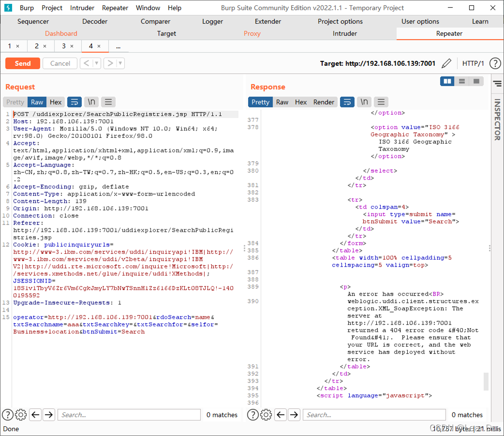Switch to the Sequencer tab
The image size is (504, 436).
point(33,22)
